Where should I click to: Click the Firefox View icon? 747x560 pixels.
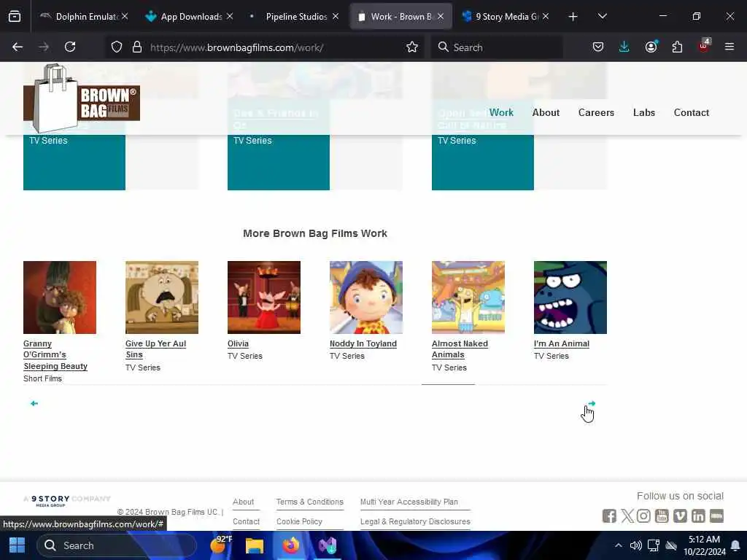15,17
